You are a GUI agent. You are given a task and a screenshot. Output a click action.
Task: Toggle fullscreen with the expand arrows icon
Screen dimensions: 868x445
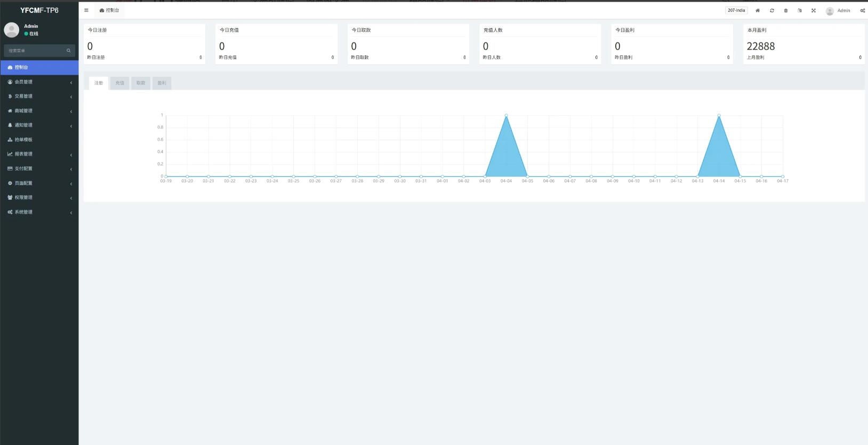pyautogui.click(x=814, y=11)
